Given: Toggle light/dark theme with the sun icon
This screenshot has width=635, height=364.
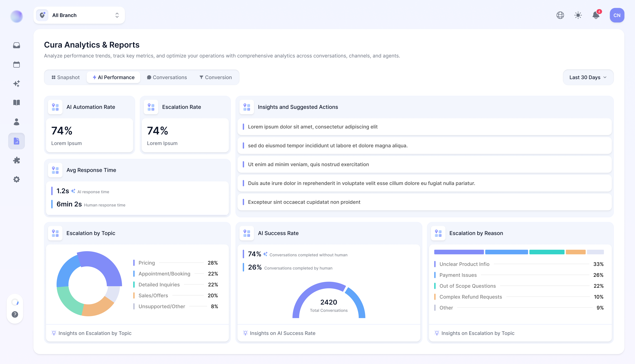Looking at the screenshot, I should (578, 15).
